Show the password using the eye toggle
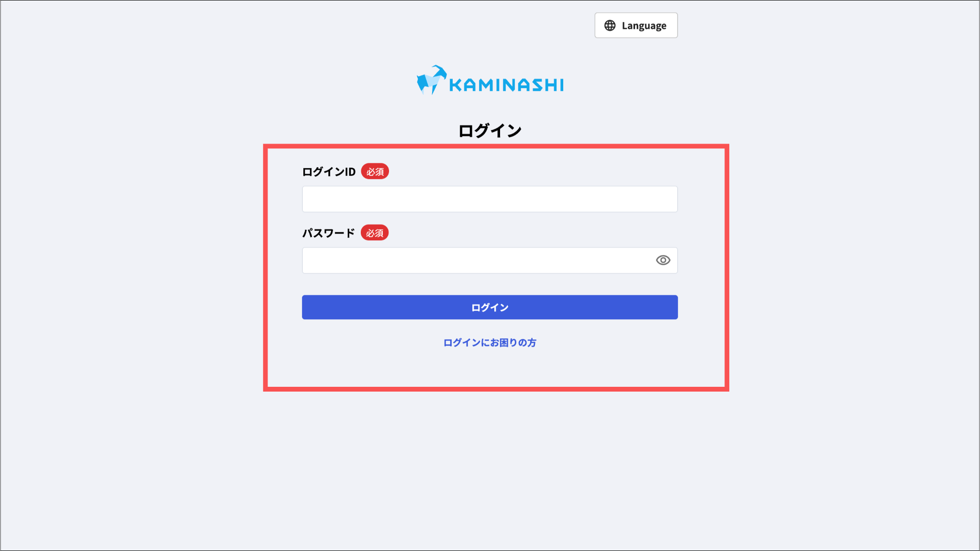The width and height of the screenshot is (980, 551). click(663, 260)
